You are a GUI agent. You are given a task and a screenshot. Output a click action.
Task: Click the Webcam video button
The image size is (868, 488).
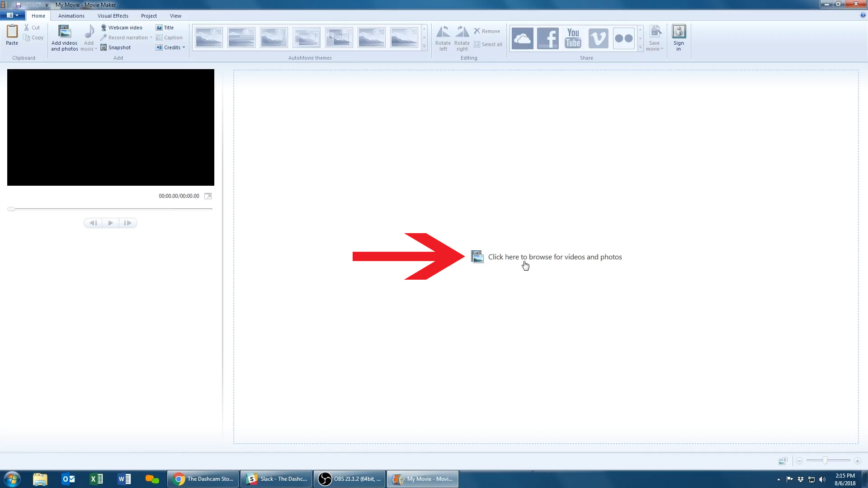tap(121, 28)
